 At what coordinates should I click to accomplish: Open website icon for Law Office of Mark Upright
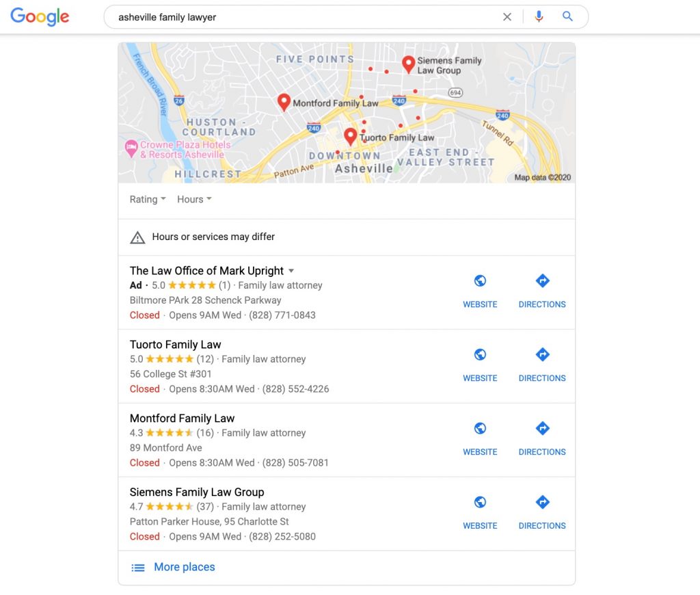(480, 280)
